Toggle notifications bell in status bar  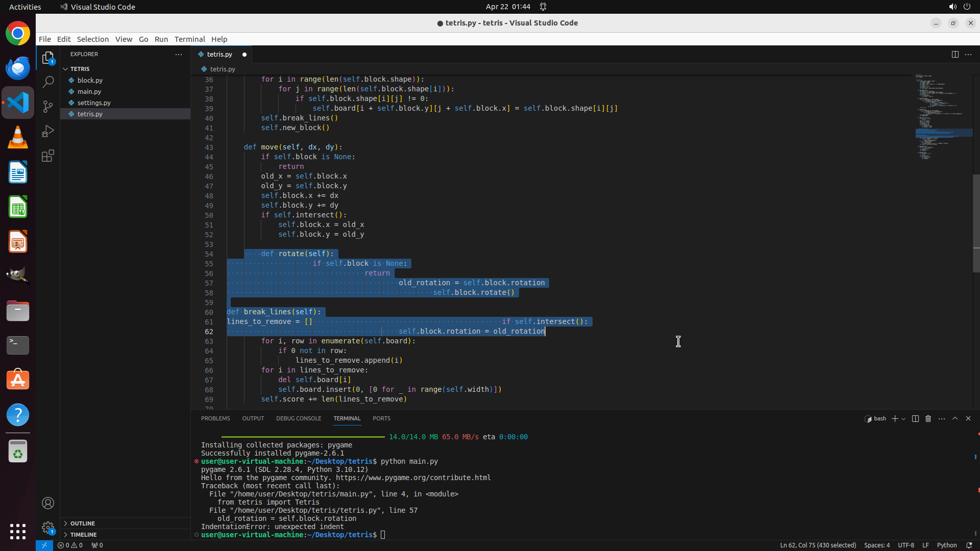[x=969, y=545]
